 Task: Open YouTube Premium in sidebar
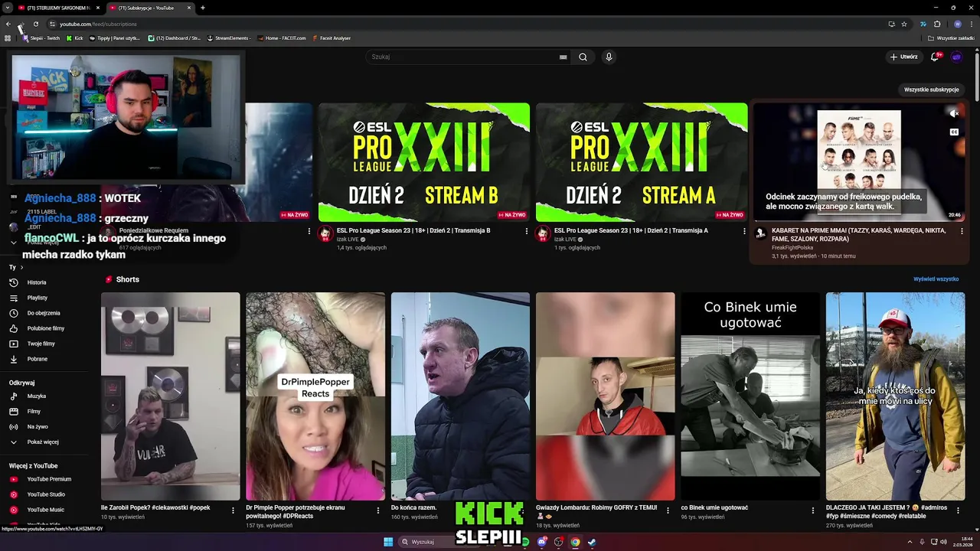pos(47,479)
